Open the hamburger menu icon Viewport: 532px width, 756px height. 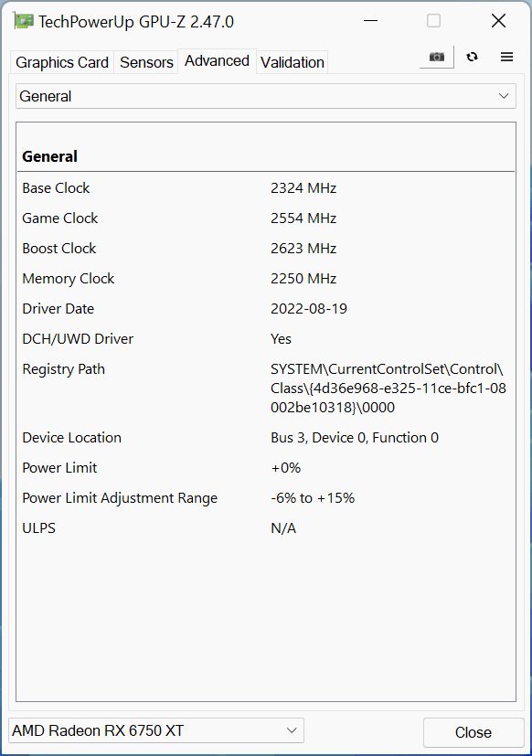point(506,57)
